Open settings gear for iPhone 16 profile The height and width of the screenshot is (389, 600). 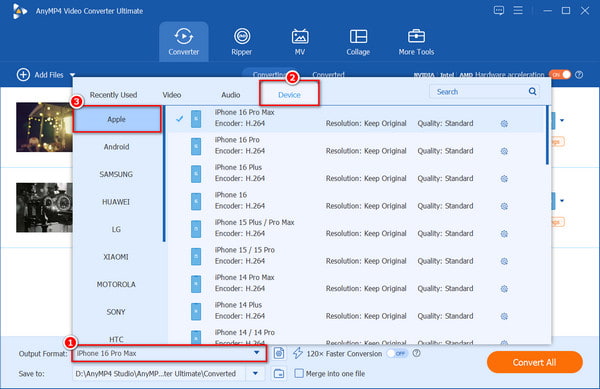click(x=504, y=206)
